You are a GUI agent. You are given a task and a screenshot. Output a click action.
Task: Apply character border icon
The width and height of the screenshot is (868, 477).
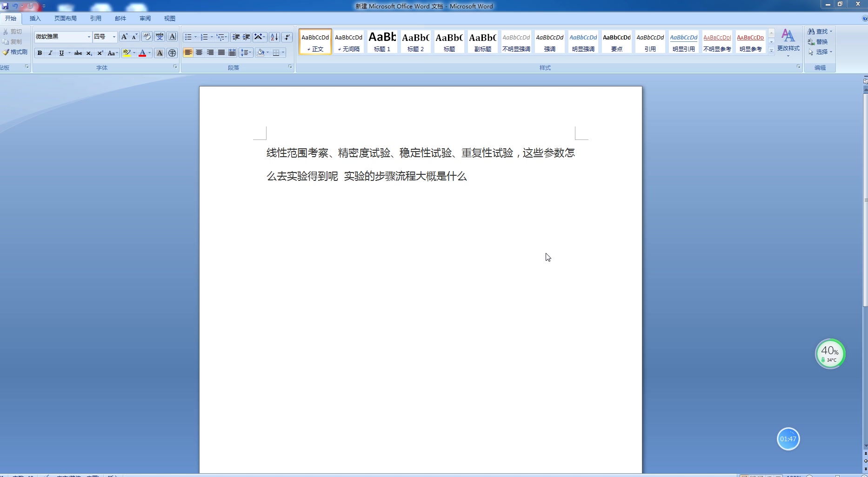pyautogui.click(x=172, y=37)
